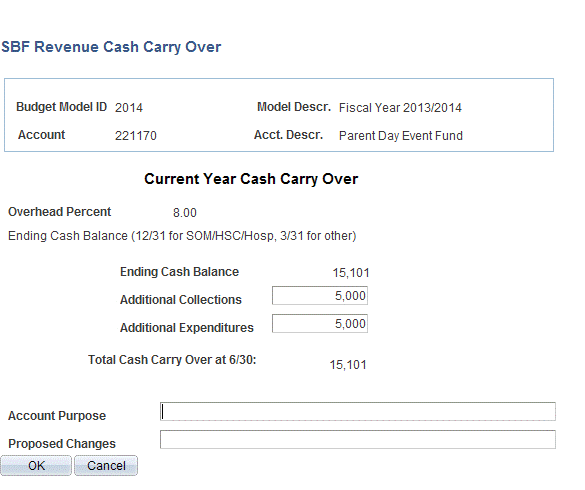Click the Current Year Cash Carry Over heading

pyautogui.click(x=251, y=179)
